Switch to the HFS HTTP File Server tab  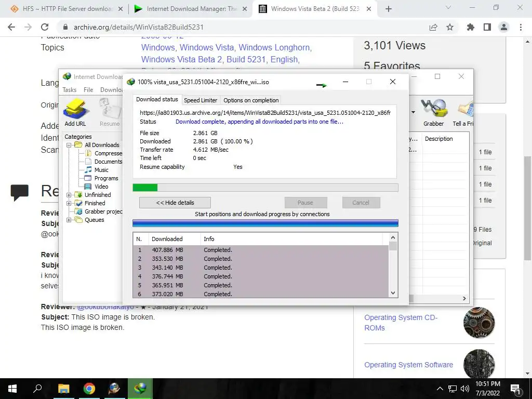click(x=67, y=9)
